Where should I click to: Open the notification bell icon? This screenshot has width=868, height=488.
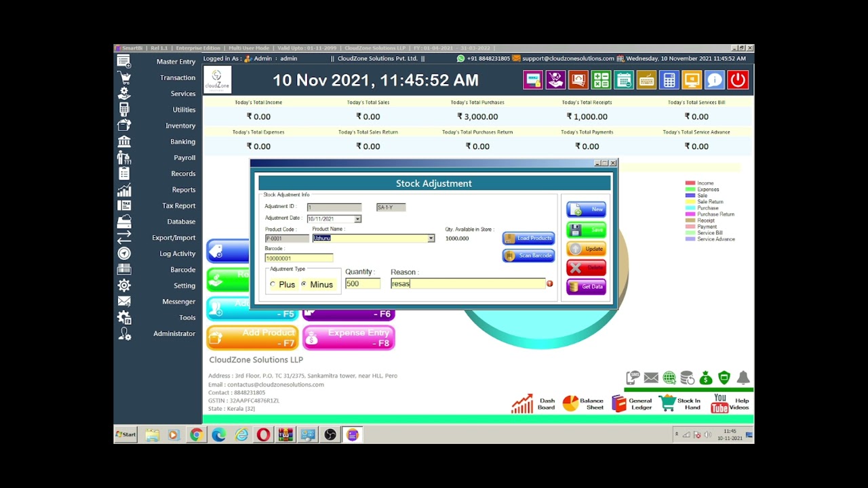click(743, 378)
